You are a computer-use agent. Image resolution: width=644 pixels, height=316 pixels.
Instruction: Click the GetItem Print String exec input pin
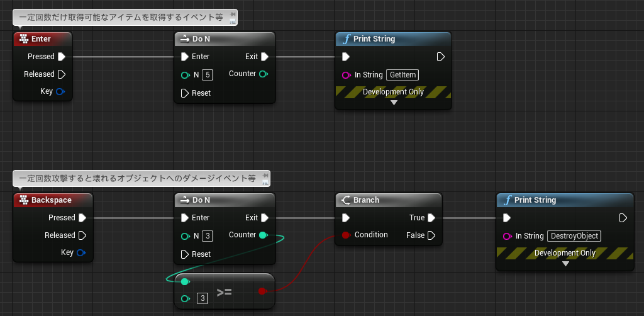[346, 56]
